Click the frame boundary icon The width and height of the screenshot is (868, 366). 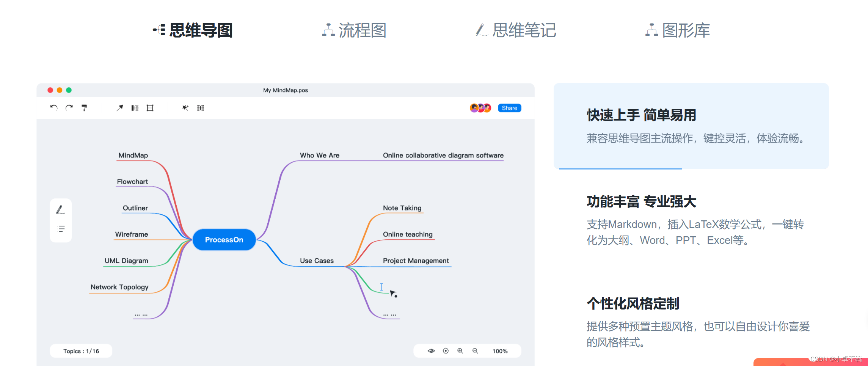[150, 108]
